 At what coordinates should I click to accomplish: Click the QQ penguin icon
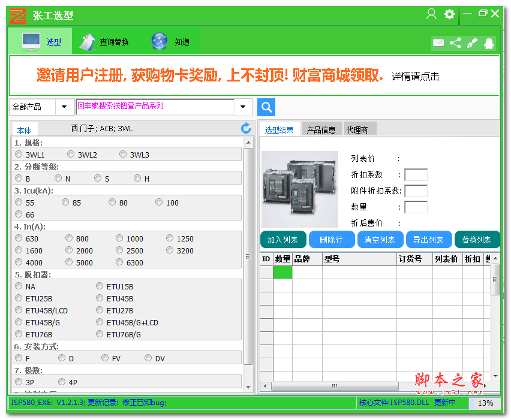point(489,43)
